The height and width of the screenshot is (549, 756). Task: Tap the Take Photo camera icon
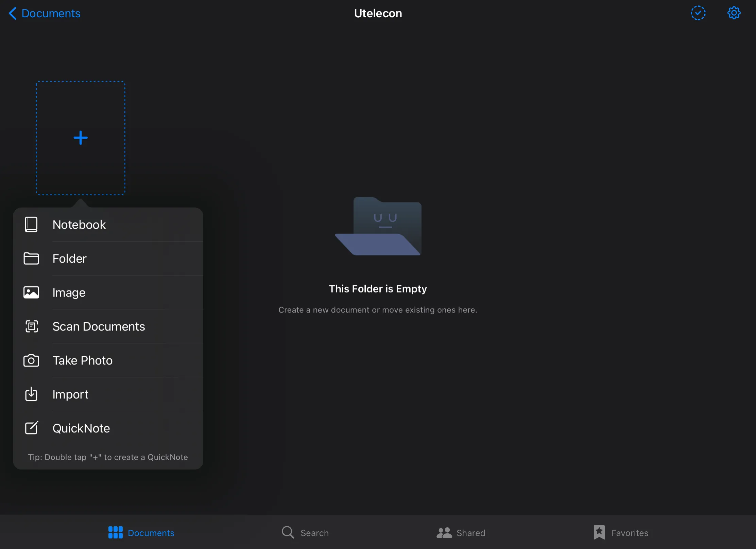coord(31,360)
